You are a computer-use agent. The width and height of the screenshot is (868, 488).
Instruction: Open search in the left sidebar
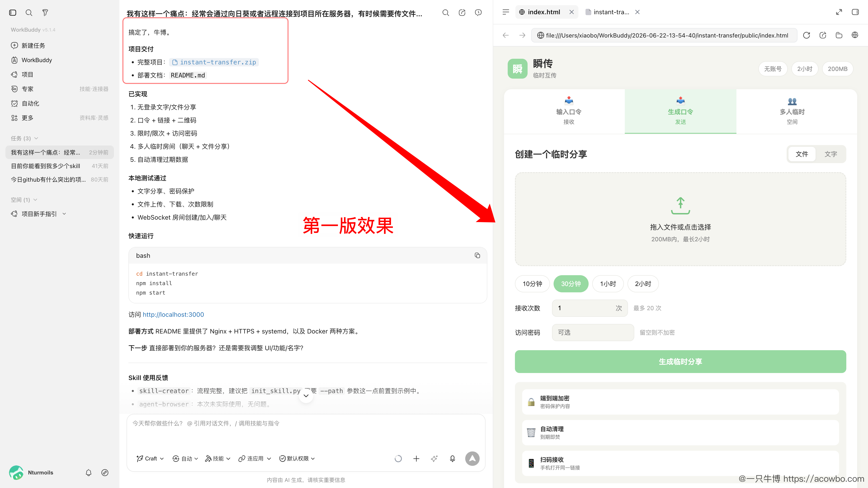click(29, 12)
